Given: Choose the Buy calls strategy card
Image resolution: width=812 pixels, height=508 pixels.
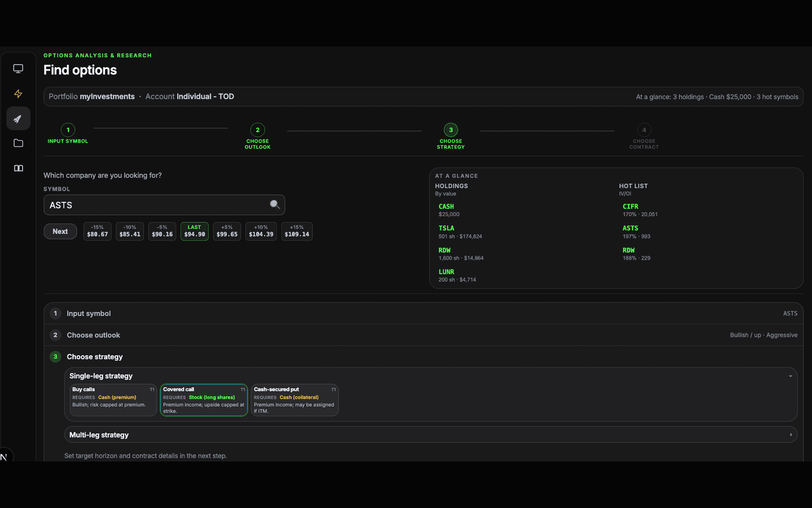Looking at the screenshot, I should pos(113,400).
